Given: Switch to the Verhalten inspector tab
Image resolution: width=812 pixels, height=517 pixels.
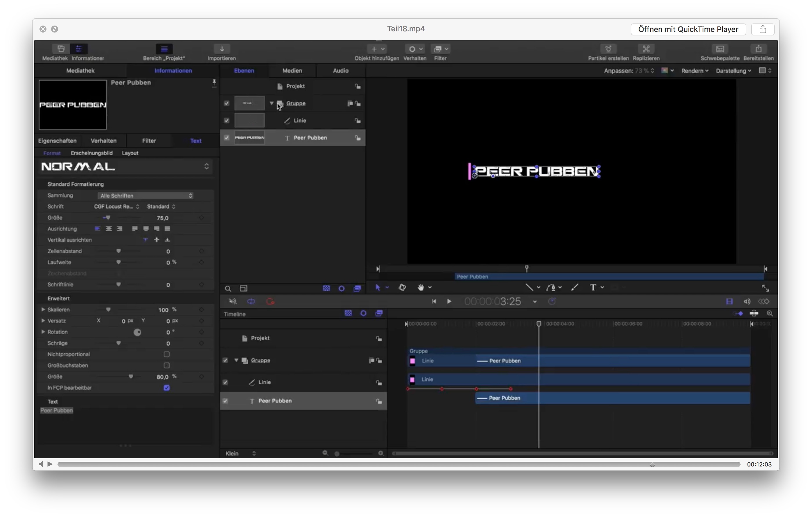Looking at the screenshot, I should click(103, 141).
